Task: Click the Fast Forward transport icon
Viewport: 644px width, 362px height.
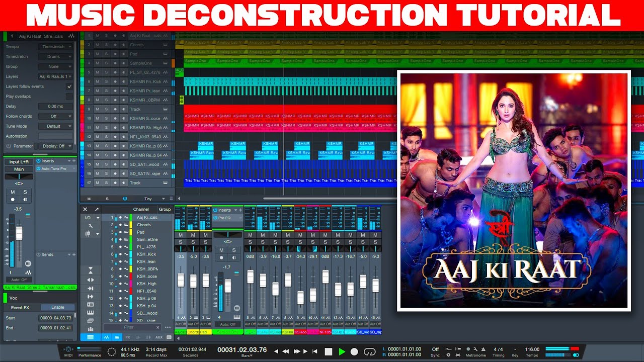Action: pyautogui.click(x=297, y=351)
